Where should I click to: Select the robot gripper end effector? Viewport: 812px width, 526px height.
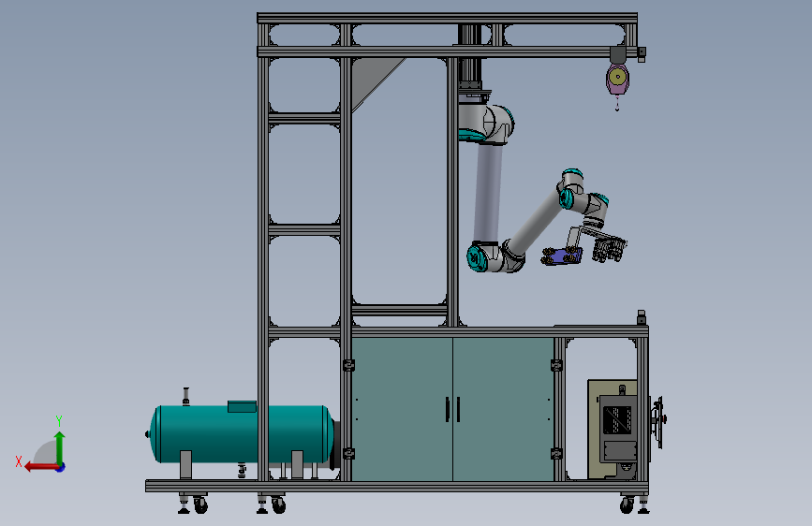pos(610,250)
